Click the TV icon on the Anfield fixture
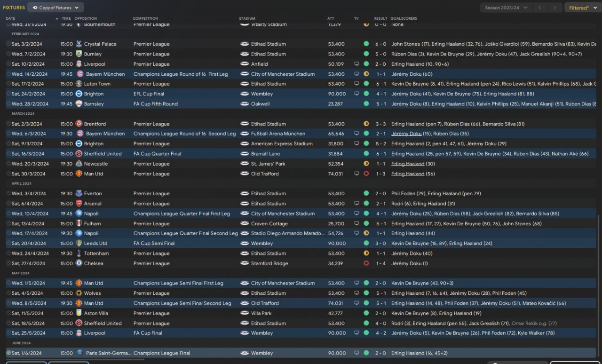 pos(356,64)
